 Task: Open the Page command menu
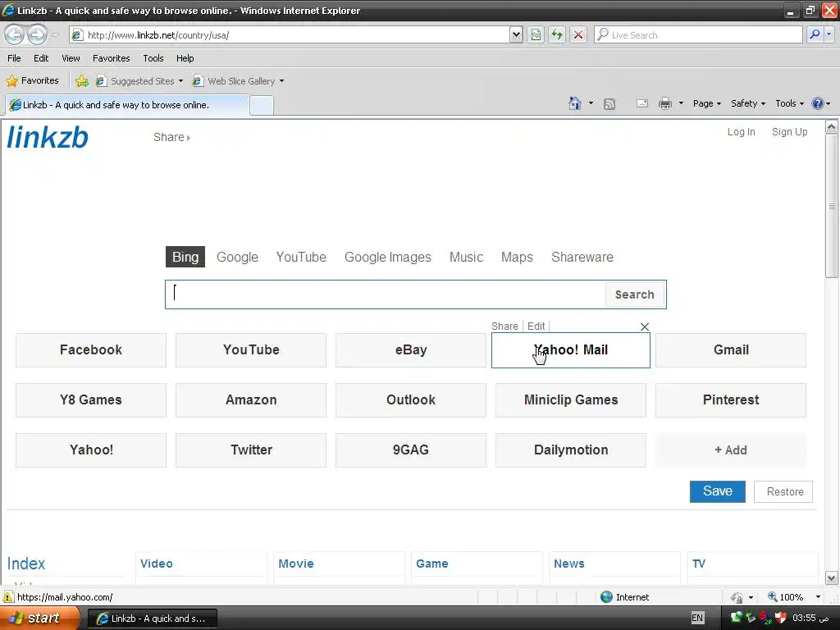pyautogui.click(x=706, y=103)
